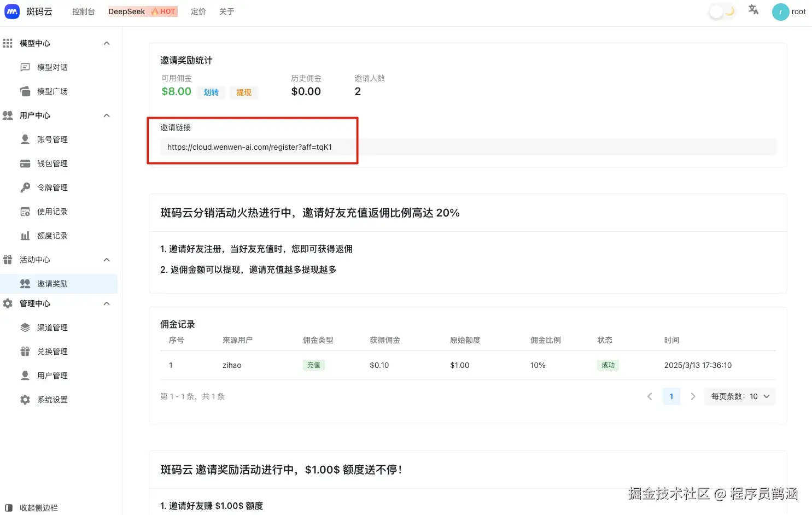Collapse the 用户中心 section chevron

pyautogui.click(x=107, y=115)
